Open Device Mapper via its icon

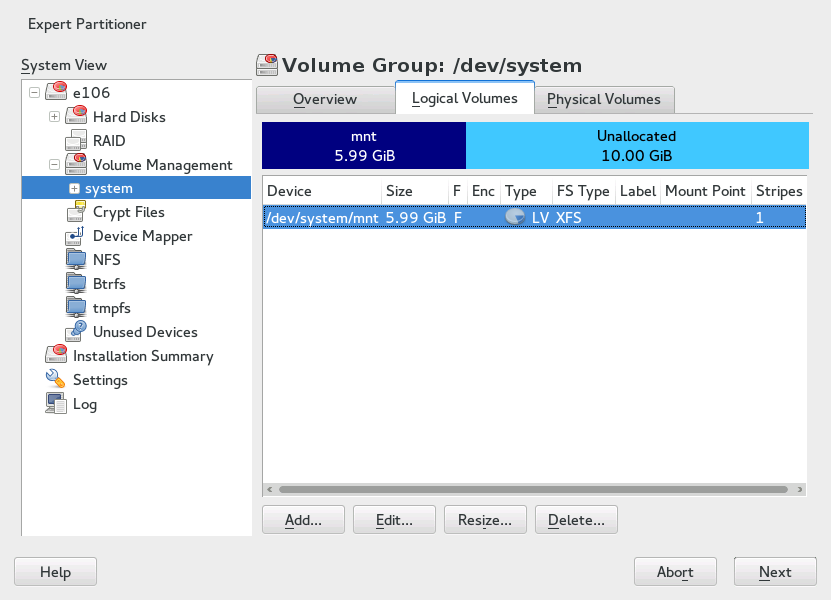(x=77, y=236)
